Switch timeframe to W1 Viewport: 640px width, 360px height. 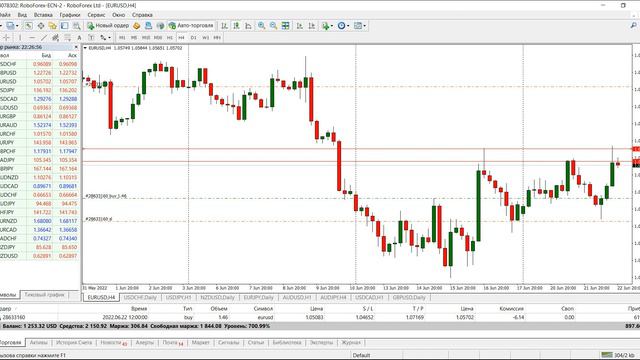click(205, 38)
